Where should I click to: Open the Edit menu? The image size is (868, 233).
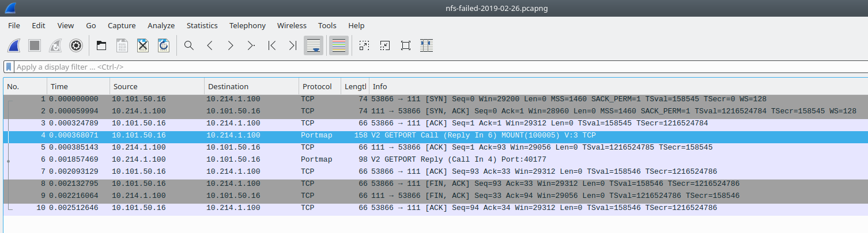click(39, 25)
